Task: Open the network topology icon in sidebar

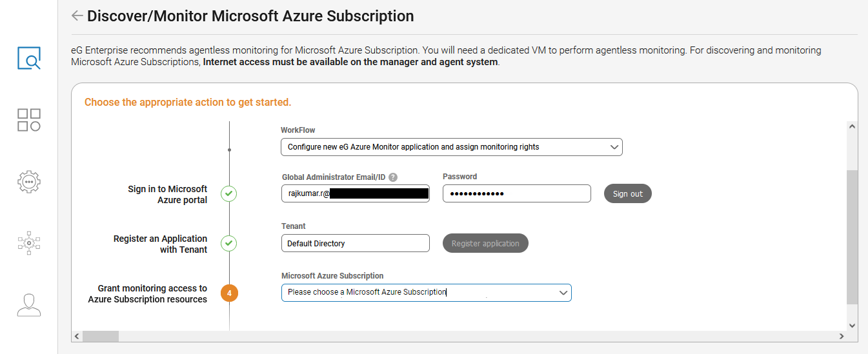Action: click(29, 243)
